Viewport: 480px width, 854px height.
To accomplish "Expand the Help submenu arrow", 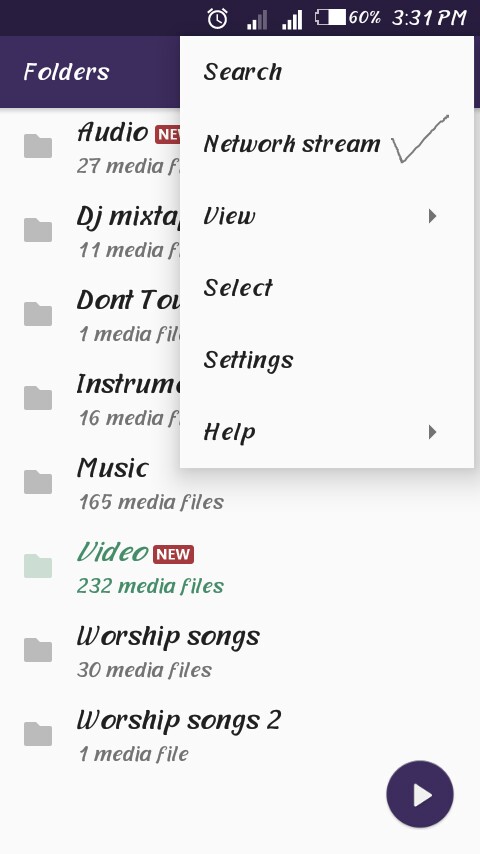I will (x=433, y=432).
